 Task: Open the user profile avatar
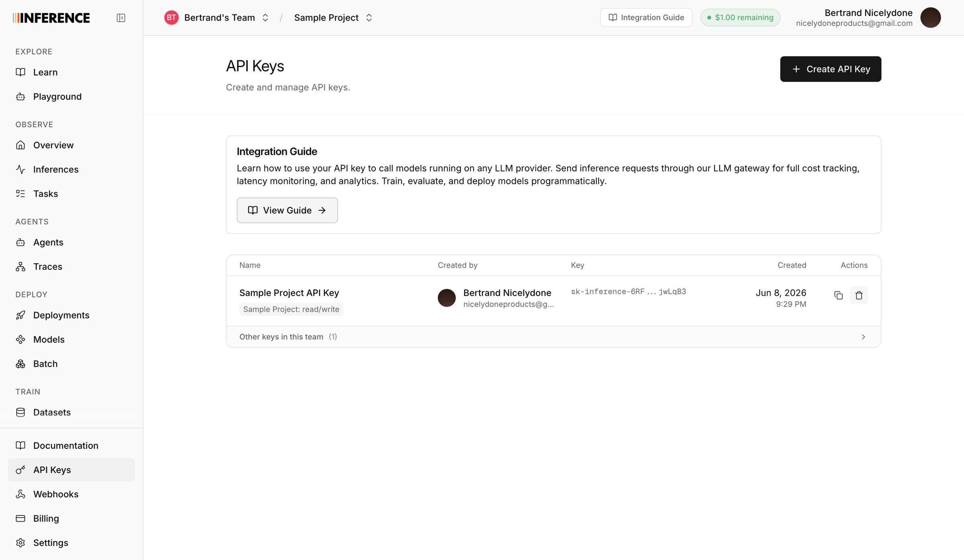(x=930, y=18)
